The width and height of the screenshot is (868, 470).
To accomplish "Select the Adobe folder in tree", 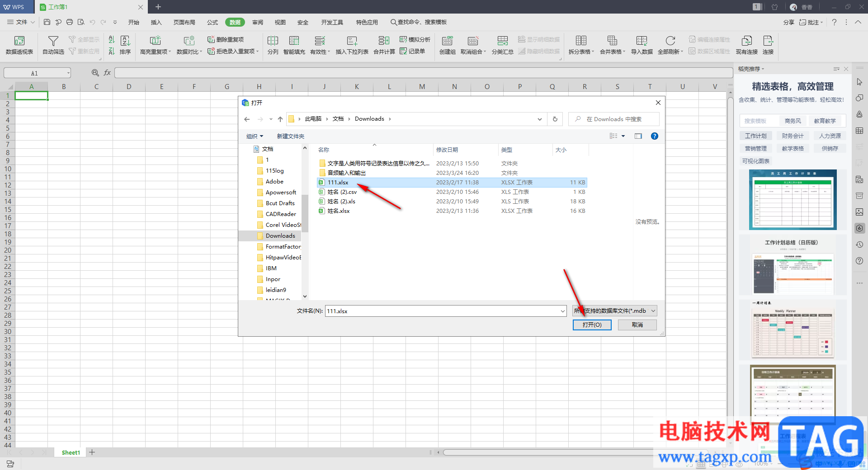I will (x=270, y=182).
